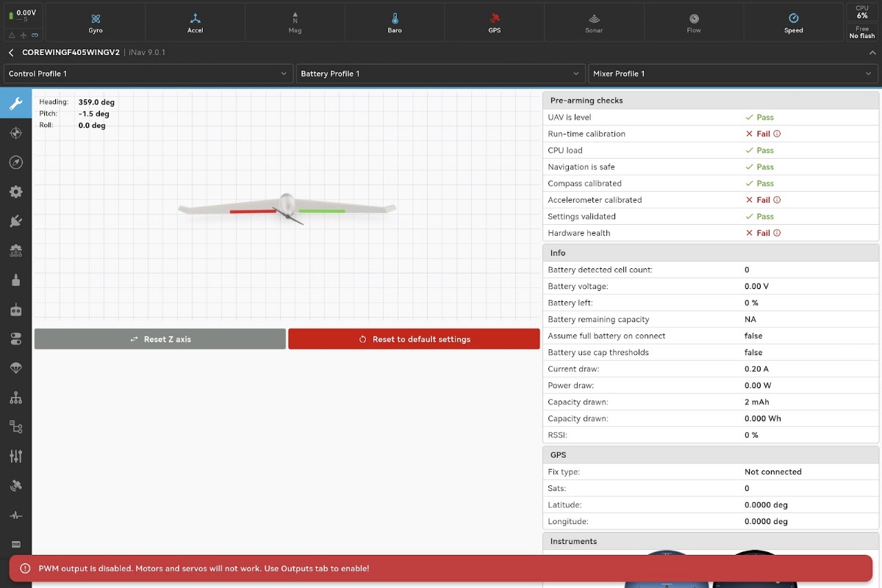
Task: Open Receiver controller icon in sidebar
Action: tap(15, 309)
